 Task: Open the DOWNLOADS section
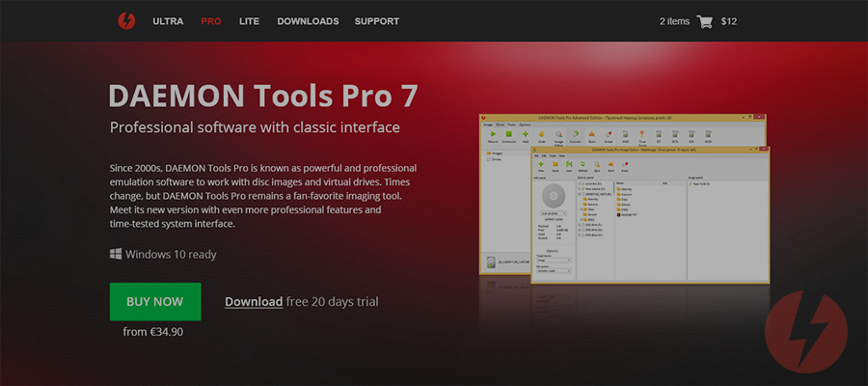pyautogui.click(x=308, y=21)
